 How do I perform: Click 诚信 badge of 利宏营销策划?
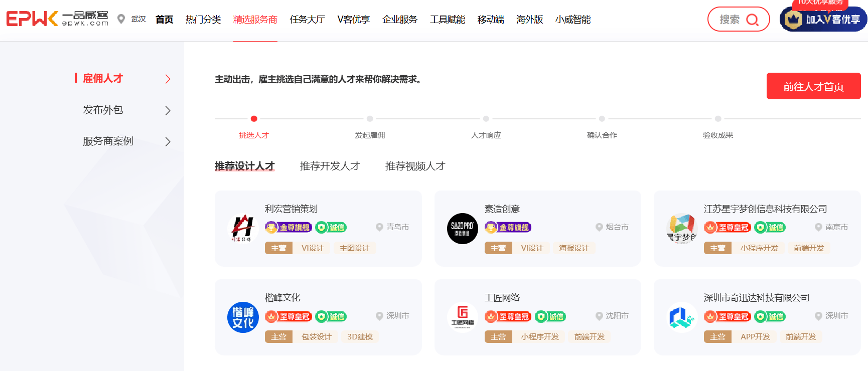pos(331,228)
